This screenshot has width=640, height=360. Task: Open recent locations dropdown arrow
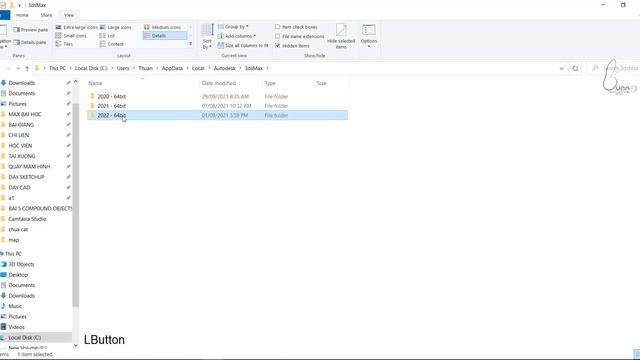(x=18, y=68)
